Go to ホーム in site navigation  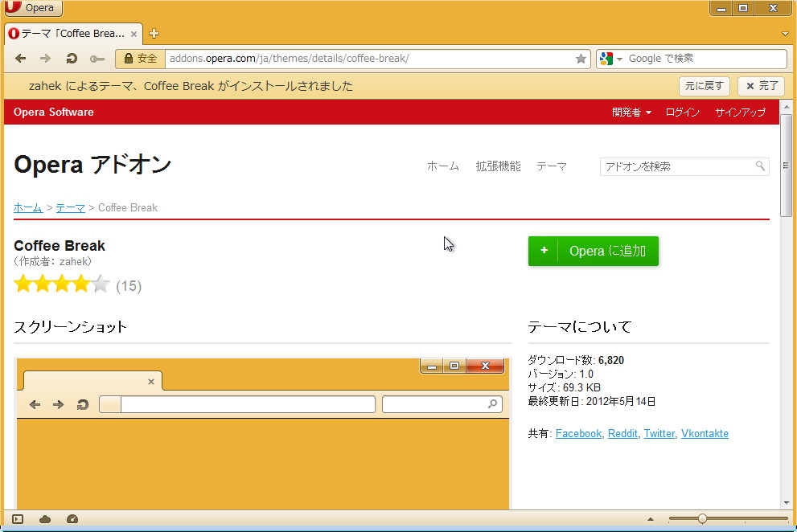click(x=442, y=166)
